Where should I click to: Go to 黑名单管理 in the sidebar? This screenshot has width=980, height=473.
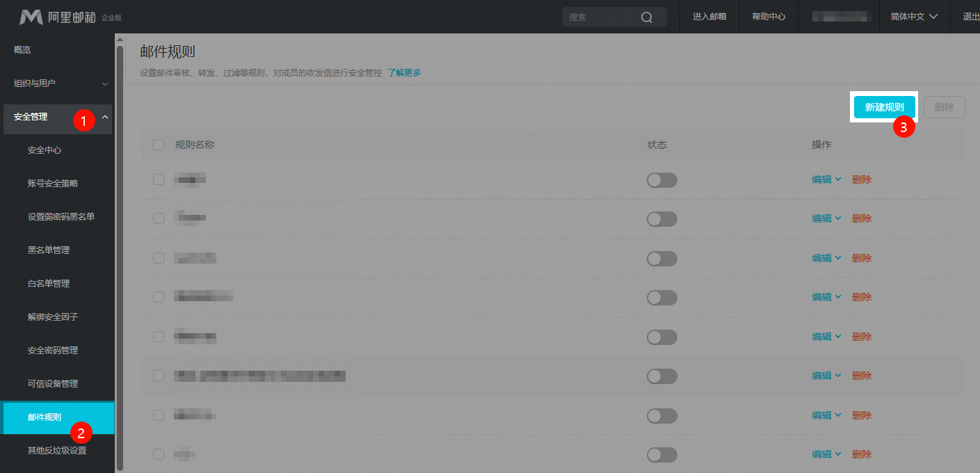tap(49, 250)
